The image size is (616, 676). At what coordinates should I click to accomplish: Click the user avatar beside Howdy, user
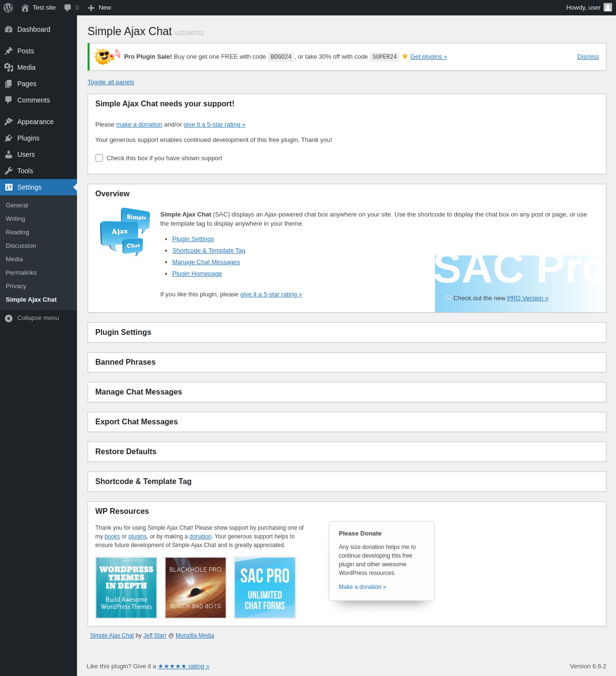608,7
